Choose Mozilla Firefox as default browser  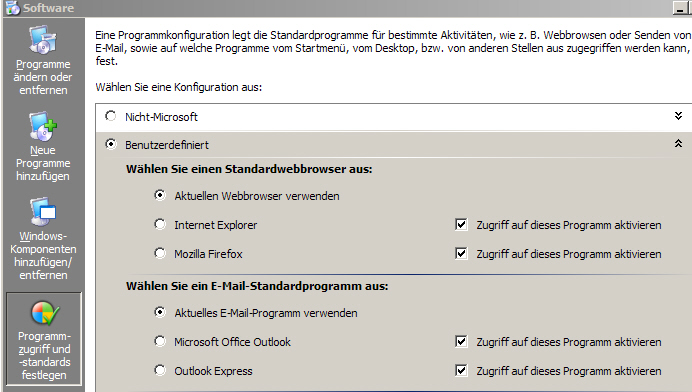tap(160, 253)
